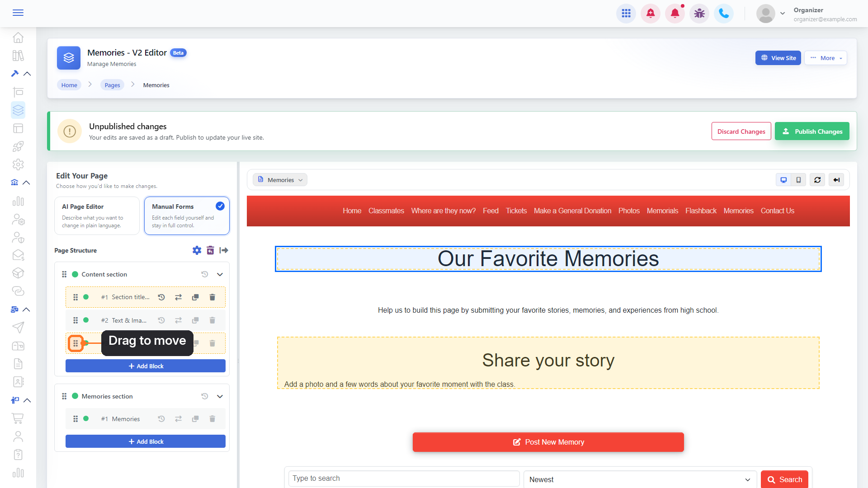Toggle status dot of #1 Section title block
This screenshot has height=488, width=868.
(x=86, y=297)
